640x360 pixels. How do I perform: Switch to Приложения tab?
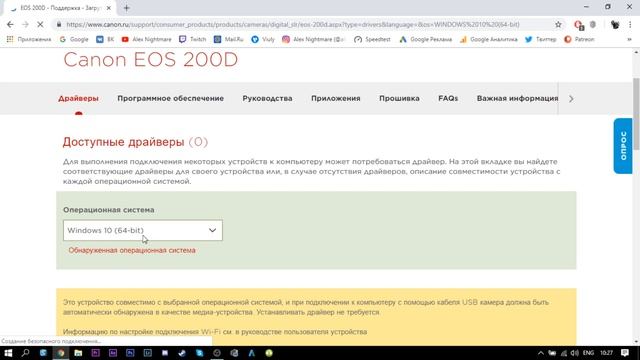[336, 98]
